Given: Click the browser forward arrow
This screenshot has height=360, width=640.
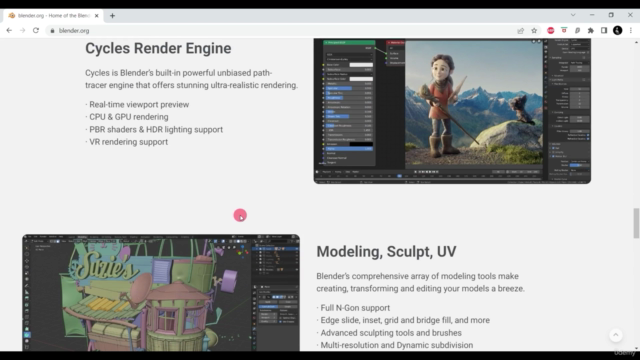Looking at the screenshot, I should pos(22,31).
